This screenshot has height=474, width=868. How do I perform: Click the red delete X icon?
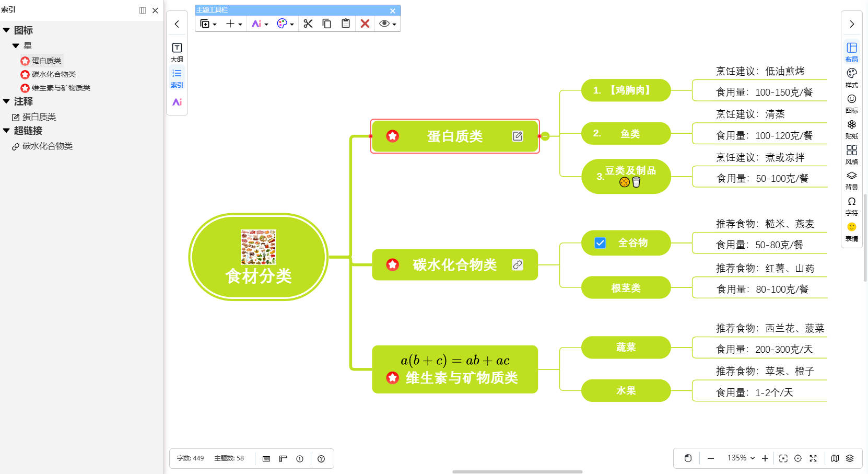365,24
